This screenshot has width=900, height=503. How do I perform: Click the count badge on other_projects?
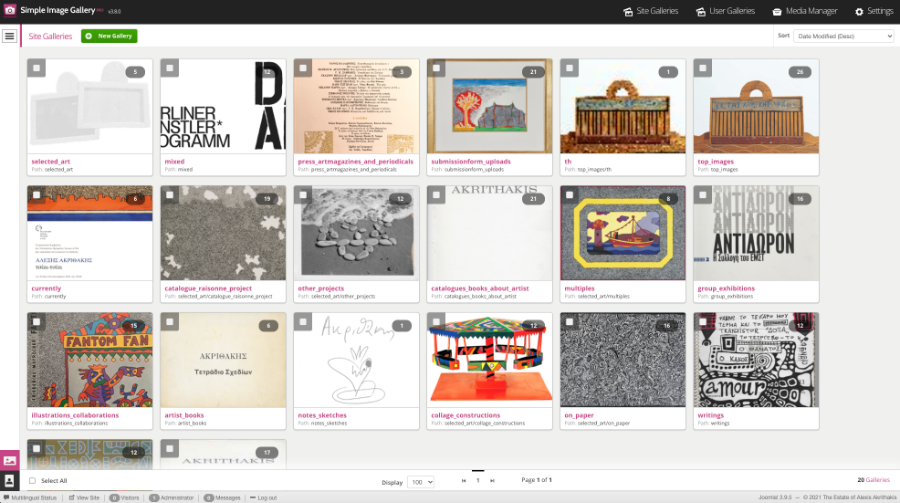pyautogui.click(x=400, y=199)
